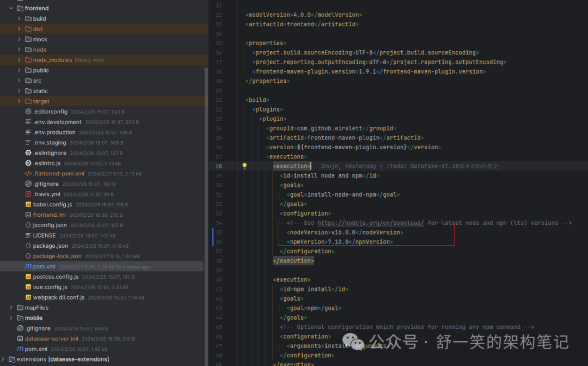Expand the target folder chevron
This screenshot has height=366, width=588.
click(19, 101)
